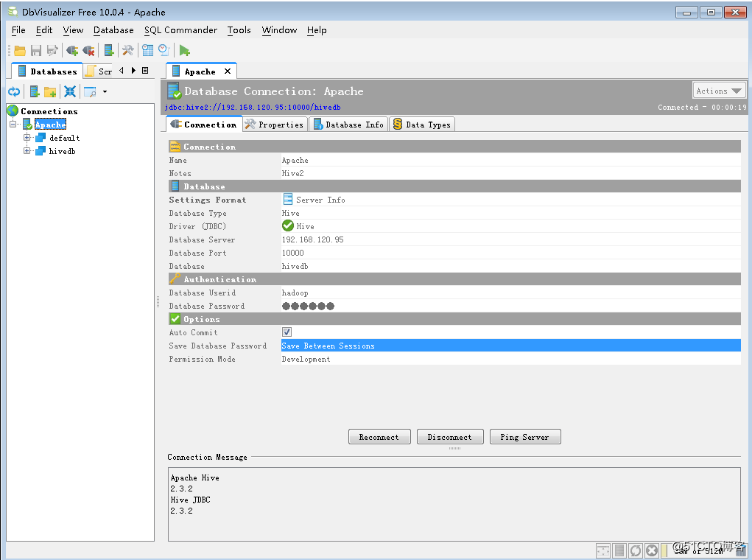Click the Notes Hive2 field
This screenshot has height=560, width=752.
tap(510, 172)
